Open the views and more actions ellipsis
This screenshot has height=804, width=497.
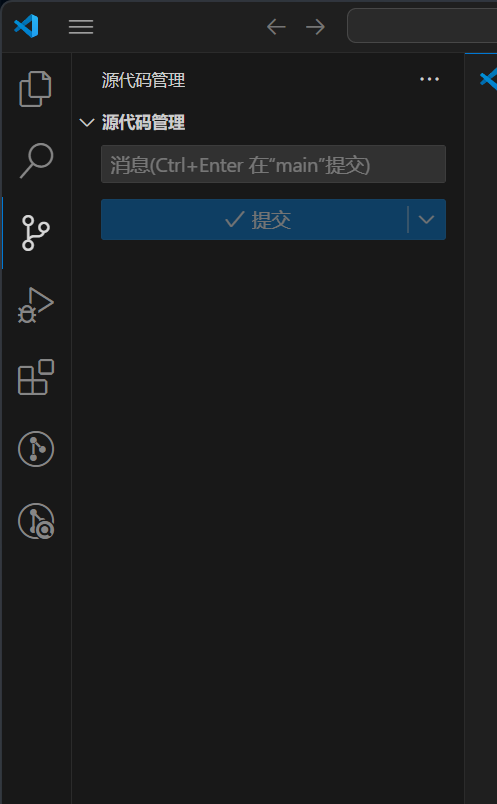tap(429, 79)
